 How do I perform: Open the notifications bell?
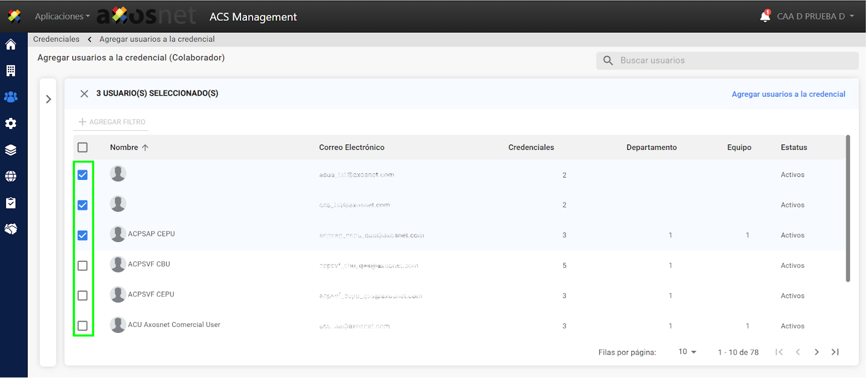(x=765, y=16)
